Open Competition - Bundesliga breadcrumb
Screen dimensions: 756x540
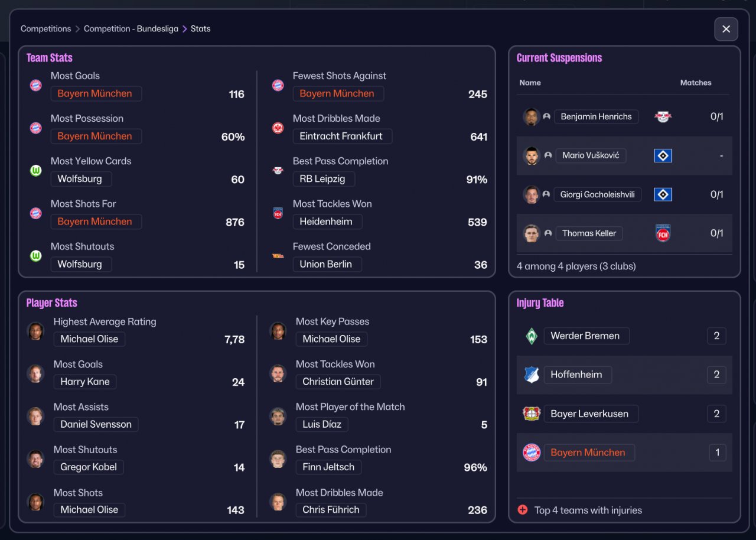[x=131, y=29]
